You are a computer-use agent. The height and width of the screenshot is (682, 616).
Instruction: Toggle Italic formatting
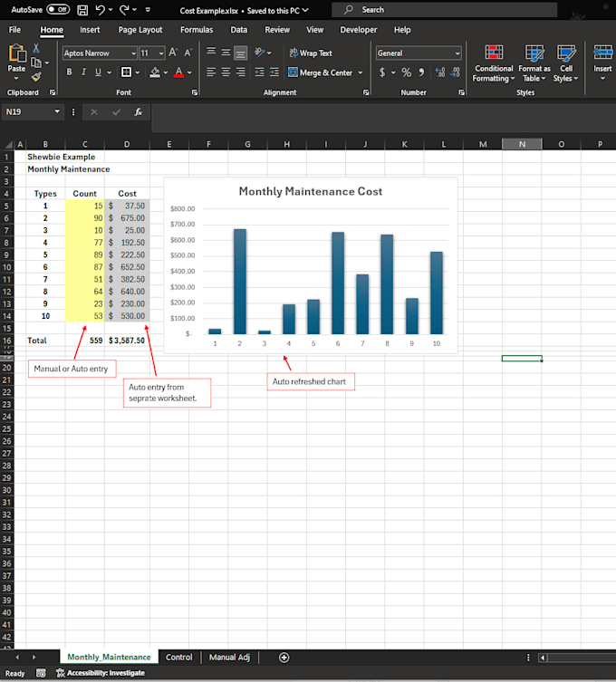(83, 72)
